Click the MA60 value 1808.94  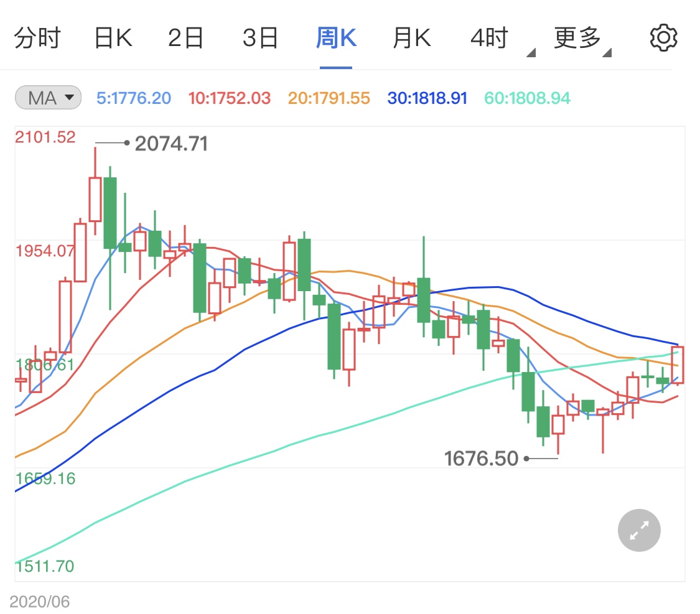coord(526,98)
